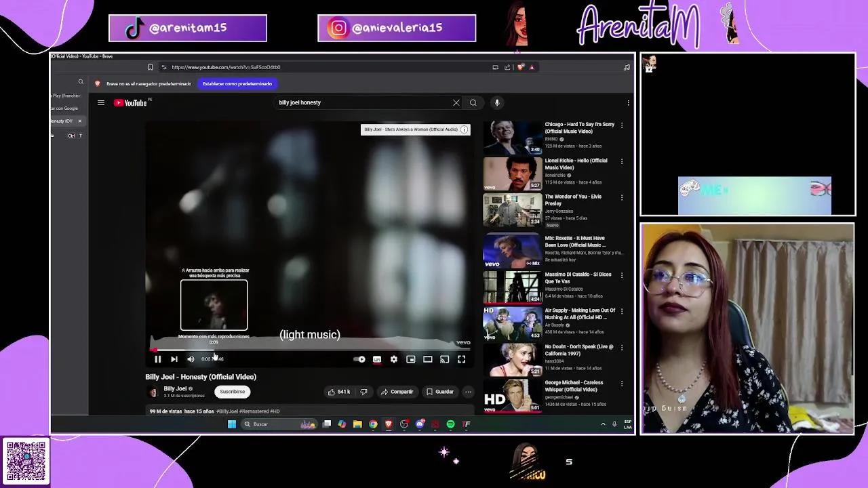Viewport: 868px width, 488px height.
Task: Go to YouTube home via logo
Action: click(x=131, y=103)
